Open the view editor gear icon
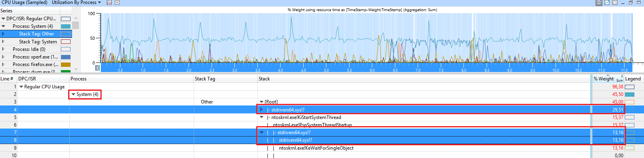 click(x=117, y=2)
